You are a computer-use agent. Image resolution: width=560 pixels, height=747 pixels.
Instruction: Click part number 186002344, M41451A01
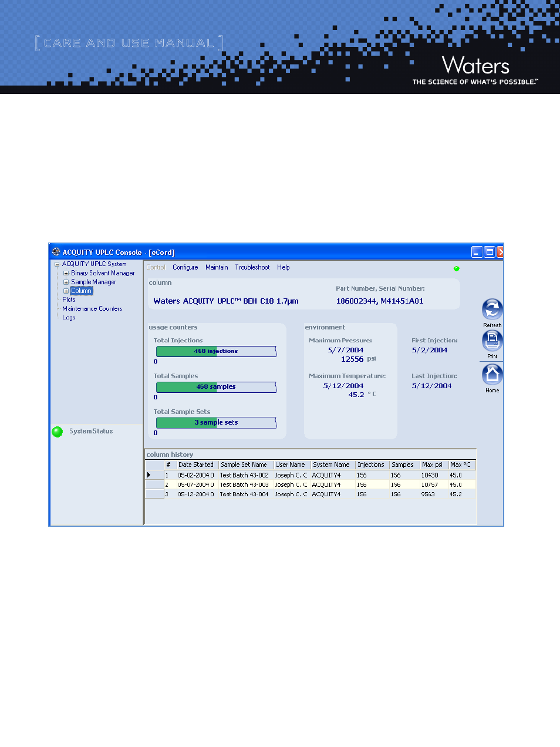(380, 301)
